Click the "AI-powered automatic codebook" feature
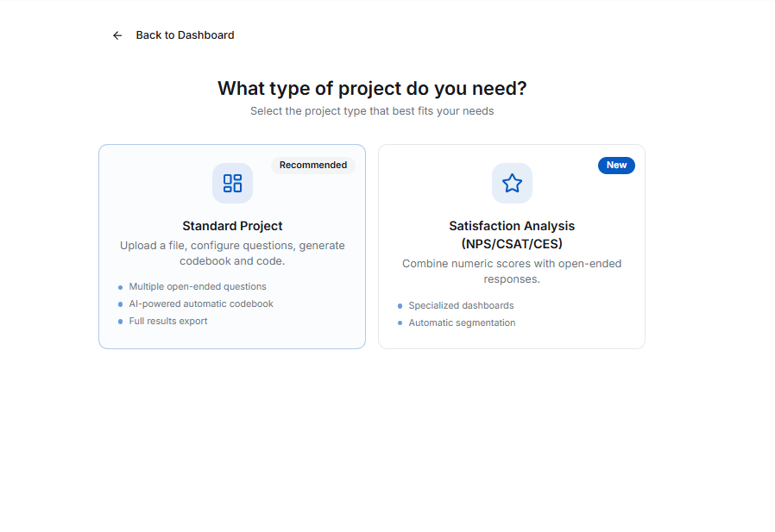The image size is (775, 532). (x=201, y=304)
